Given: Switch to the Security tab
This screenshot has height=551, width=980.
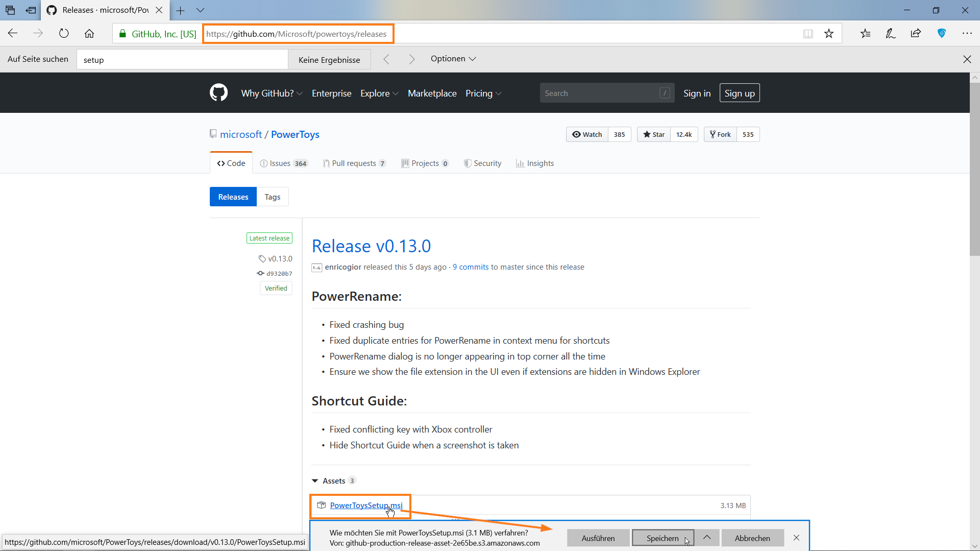Looking at the screenshot, I should pyautogui.click(x=482, y=163).
